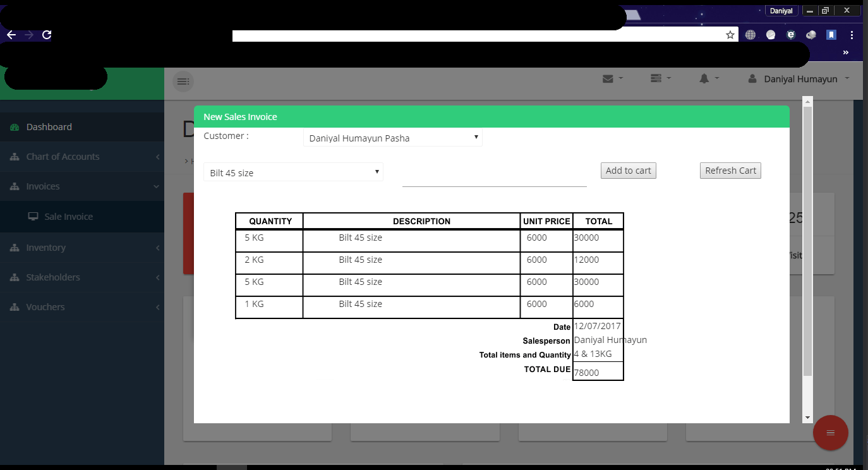Show hidden bookmarks with the double chevron
Screen dimensions: 868x470
846,52
